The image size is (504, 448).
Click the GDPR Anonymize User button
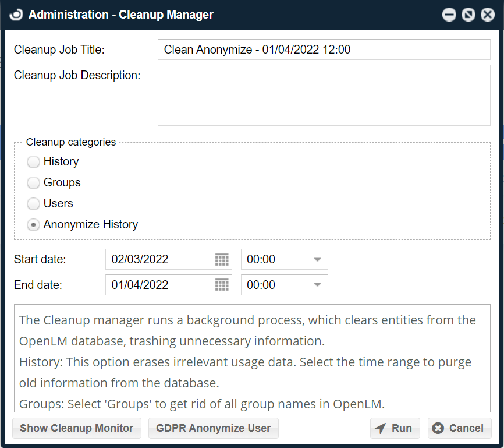[214, 428]
